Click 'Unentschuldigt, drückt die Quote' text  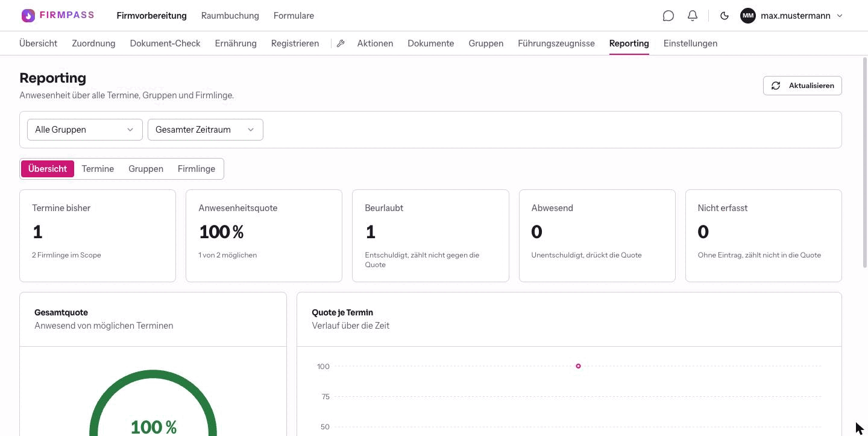tap(587, 255)
